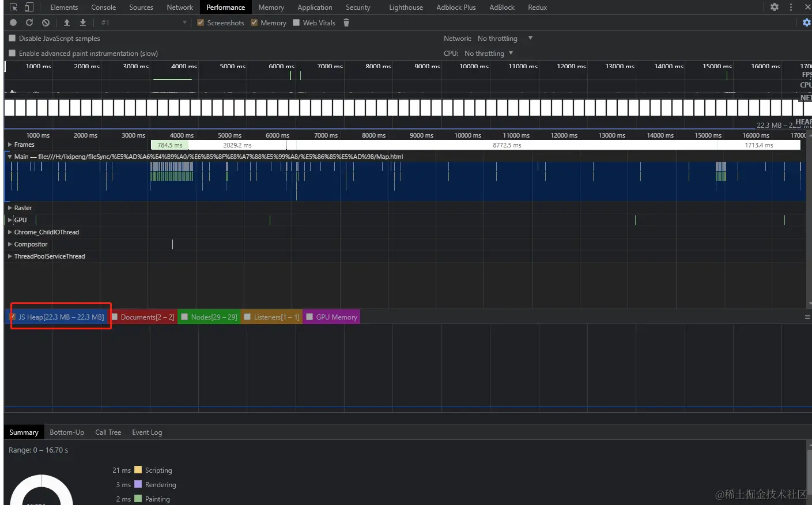
Task: Toggle the JS Heap counter checkbox
Action: [x=13, y=317]
